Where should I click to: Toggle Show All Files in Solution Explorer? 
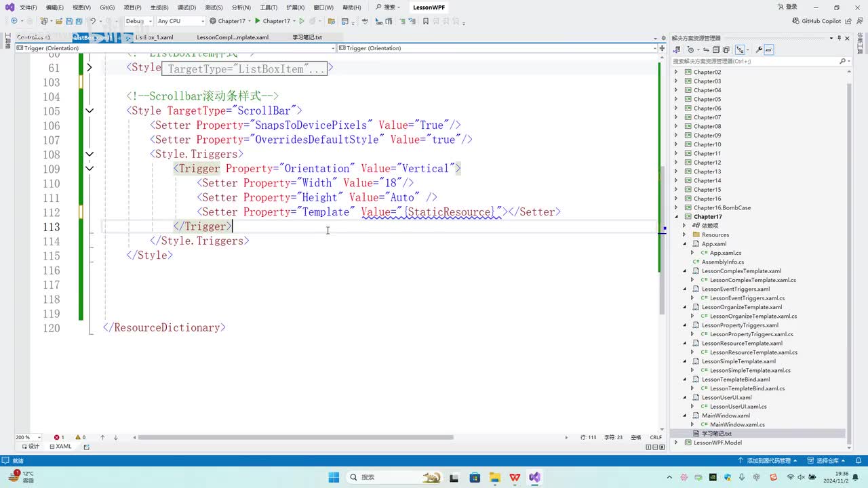click(726, 50)
